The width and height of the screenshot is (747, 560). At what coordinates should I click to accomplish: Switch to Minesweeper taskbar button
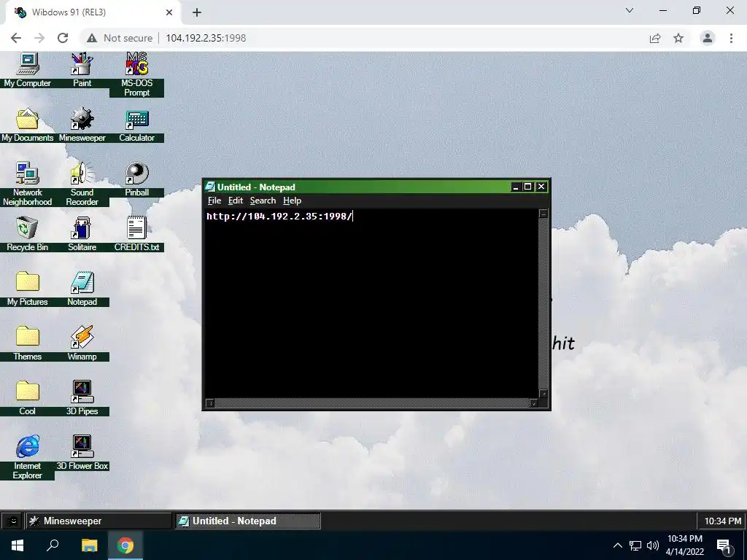click(98, 521)
